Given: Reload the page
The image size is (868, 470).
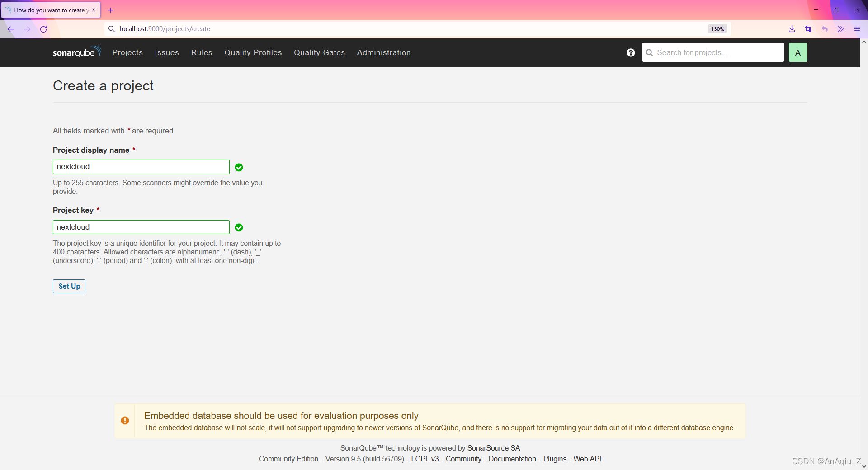Looking at the screenshot, I should coord(43,29).
